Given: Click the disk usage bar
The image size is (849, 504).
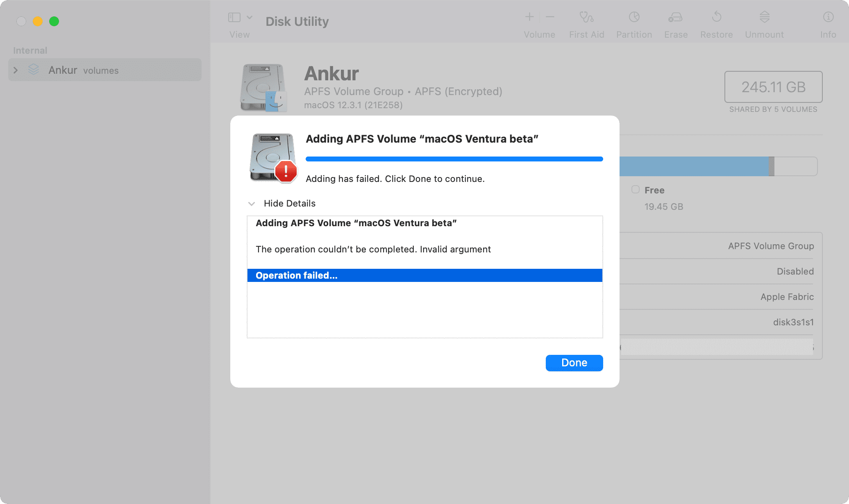Looking at the screenshot, I should [x=718, y=166].
